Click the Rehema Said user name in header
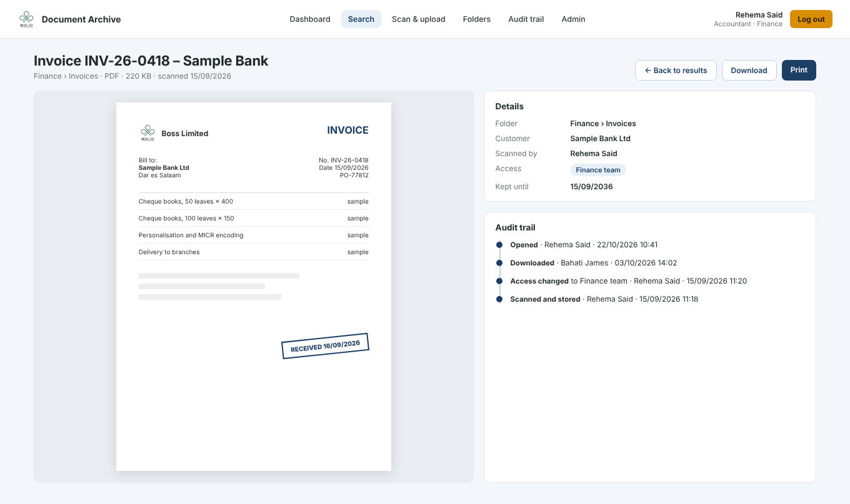This screenshot has width=850, height=504. [759, 15]
